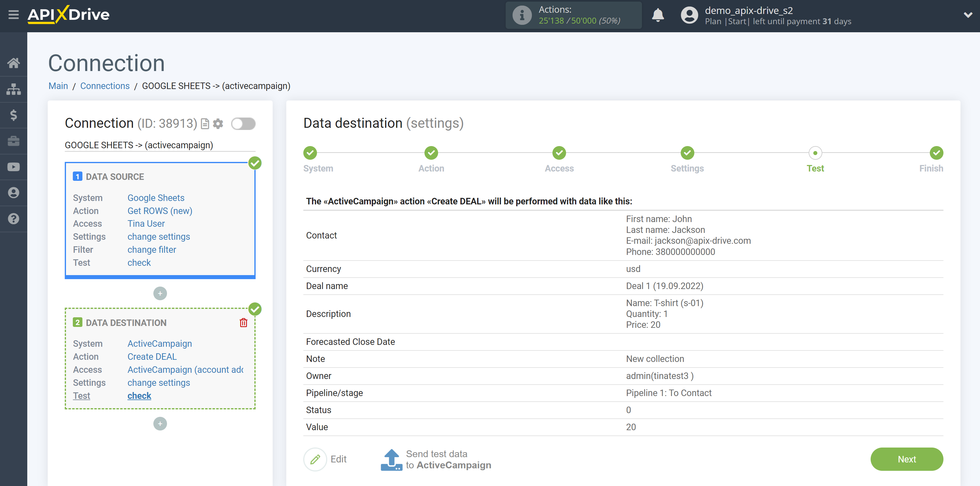Screen dimensions: 980x486
Task: Open the billing dollar icon
Action: (x=13, y=115)
